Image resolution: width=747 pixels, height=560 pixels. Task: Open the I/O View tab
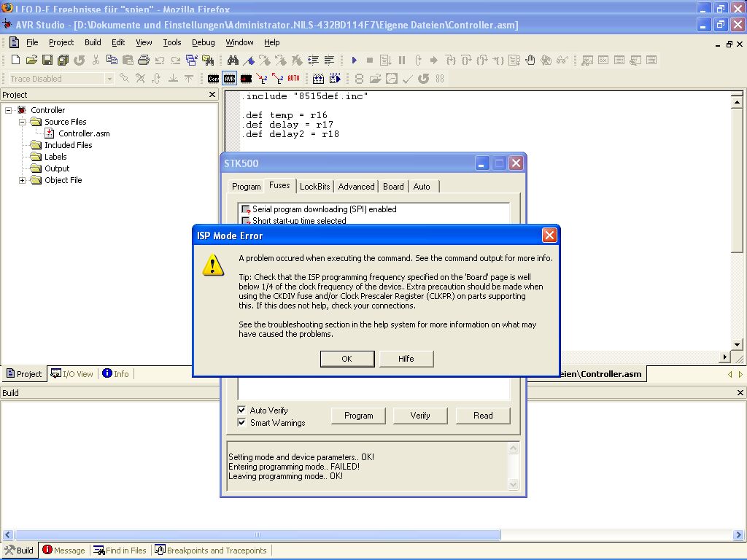pyautogui.click(x=72, y=374)
